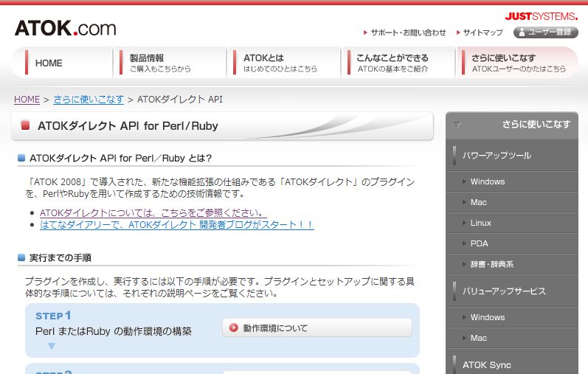Click heading ATOKダイレクト API for Perl／Ruby とは?
Image resolution: width=588 pixels, height=374 pixels.
(121, 158)
